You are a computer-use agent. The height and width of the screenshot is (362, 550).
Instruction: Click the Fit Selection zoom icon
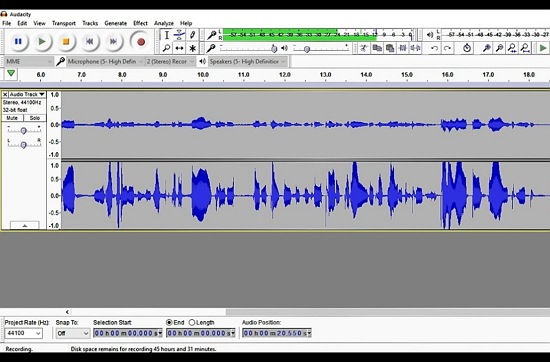[512, 48]
